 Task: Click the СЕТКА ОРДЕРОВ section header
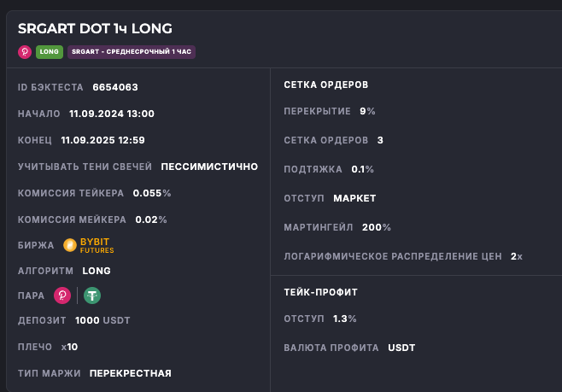click(325, 85)
